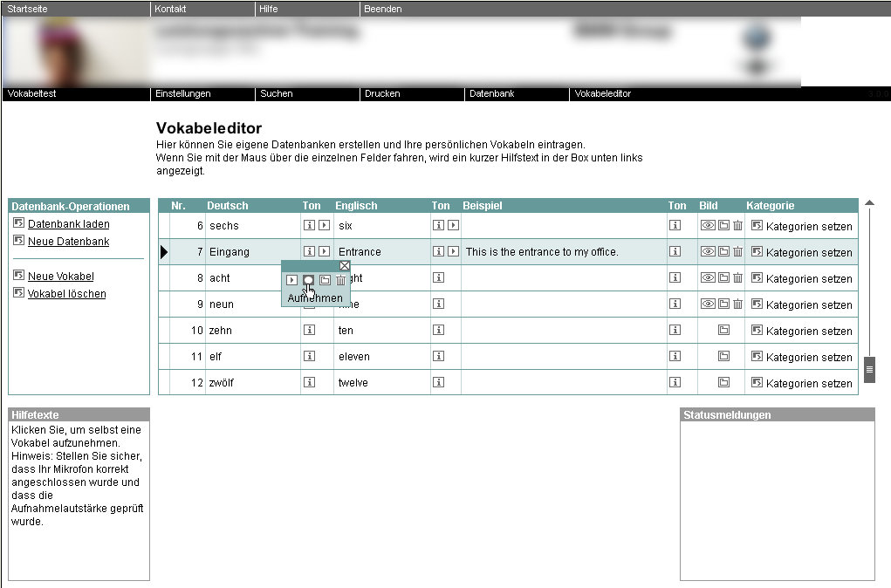Click the Neue Vokabel link

click(60, 277)
